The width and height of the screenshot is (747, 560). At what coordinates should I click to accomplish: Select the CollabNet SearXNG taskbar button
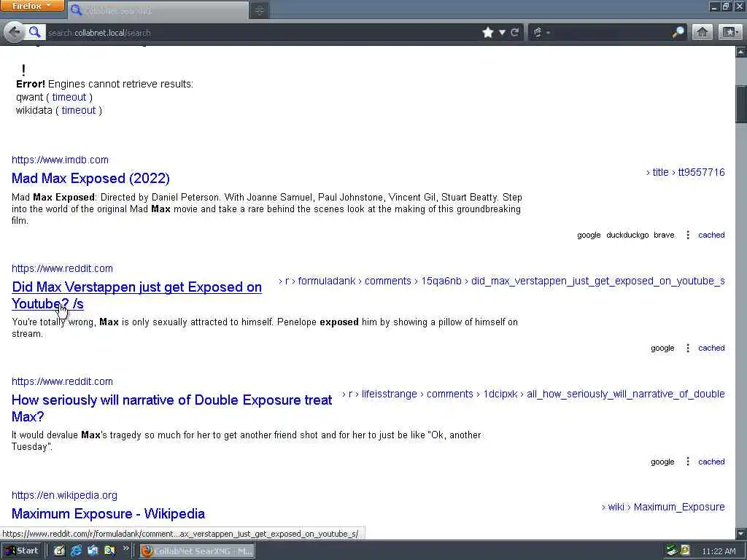point(197,551)
